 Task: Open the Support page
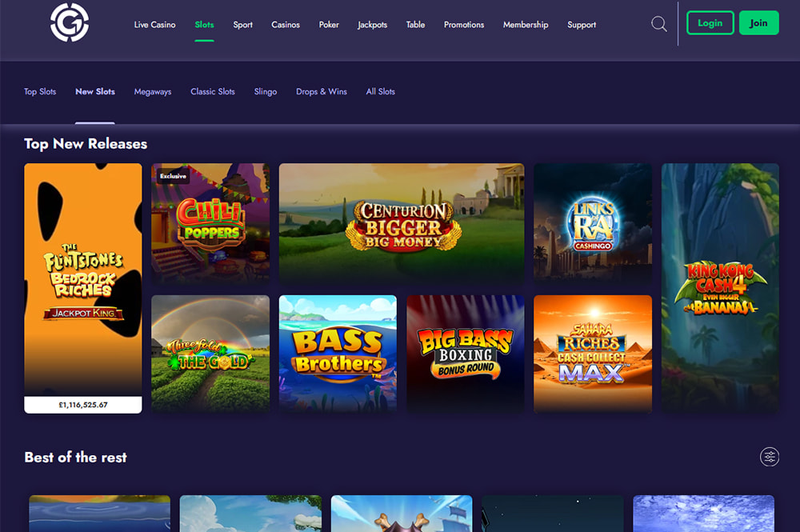point(582,25)
